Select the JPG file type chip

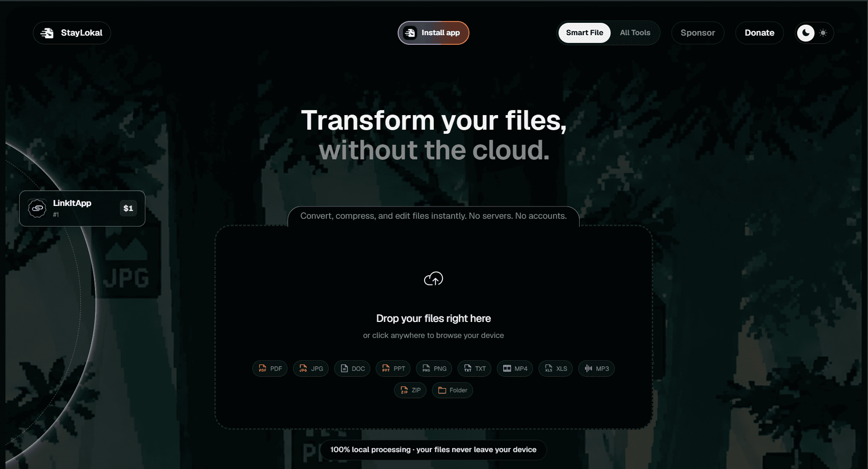coord(311,369)
